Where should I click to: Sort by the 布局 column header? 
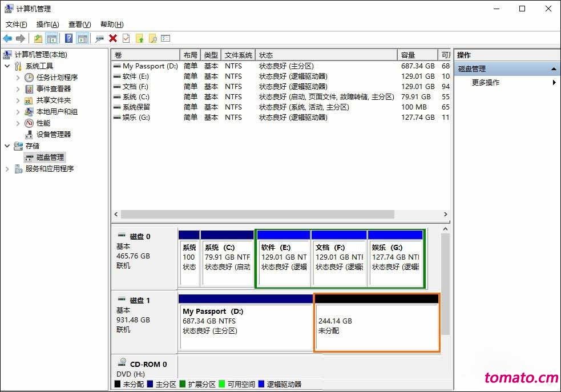tap(191, 55)
